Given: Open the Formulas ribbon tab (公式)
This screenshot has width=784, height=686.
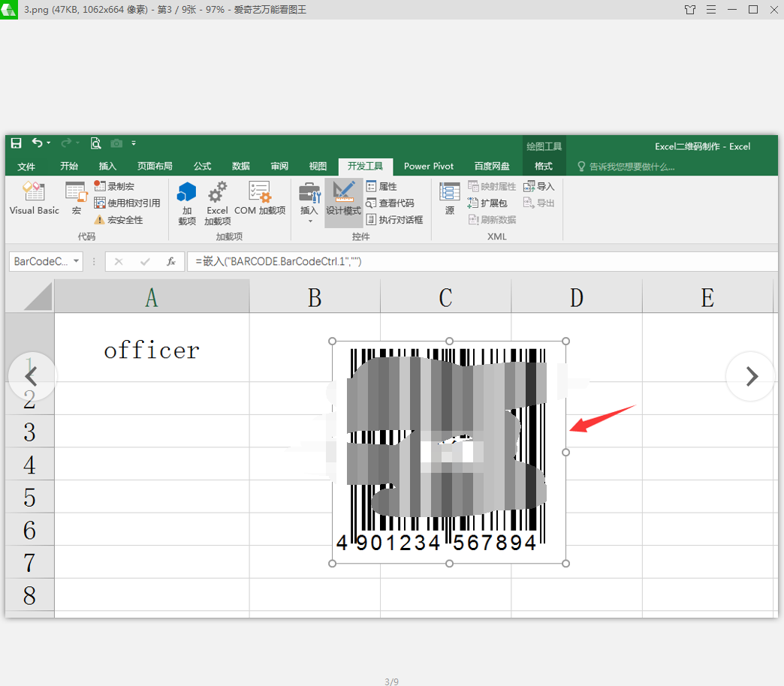Looking at the screenshot, I should point(203,167).
